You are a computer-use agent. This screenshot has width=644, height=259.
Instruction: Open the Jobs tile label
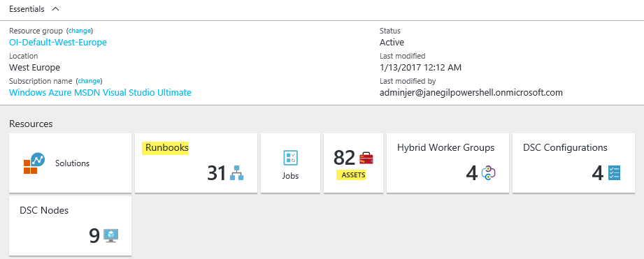(x=290, y=176)
